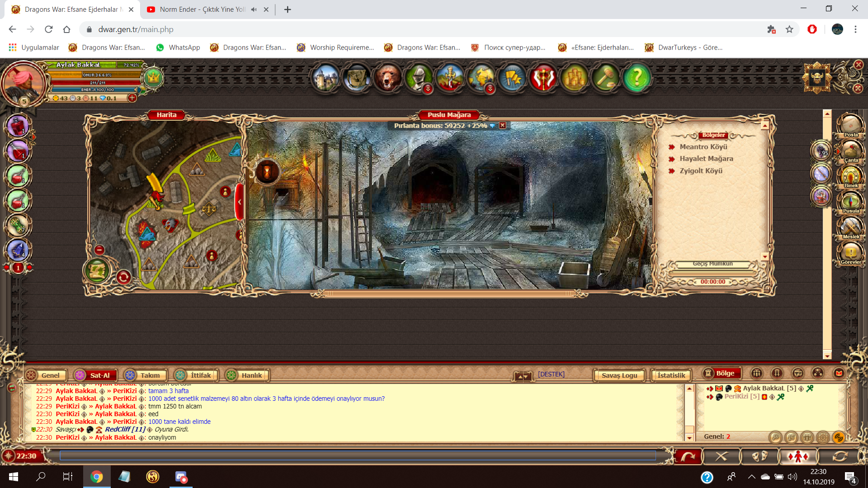Open Çanta bag icon
Image resolution: width=868 pixels, height=488 pixels.
(x=850, y=151)
